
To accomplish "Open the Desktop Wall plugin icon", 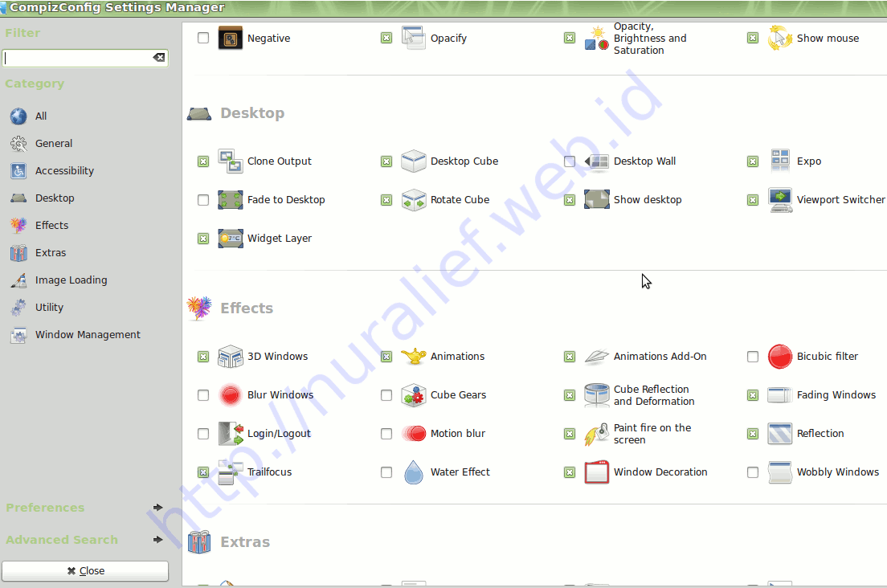I will click(597, 161).
